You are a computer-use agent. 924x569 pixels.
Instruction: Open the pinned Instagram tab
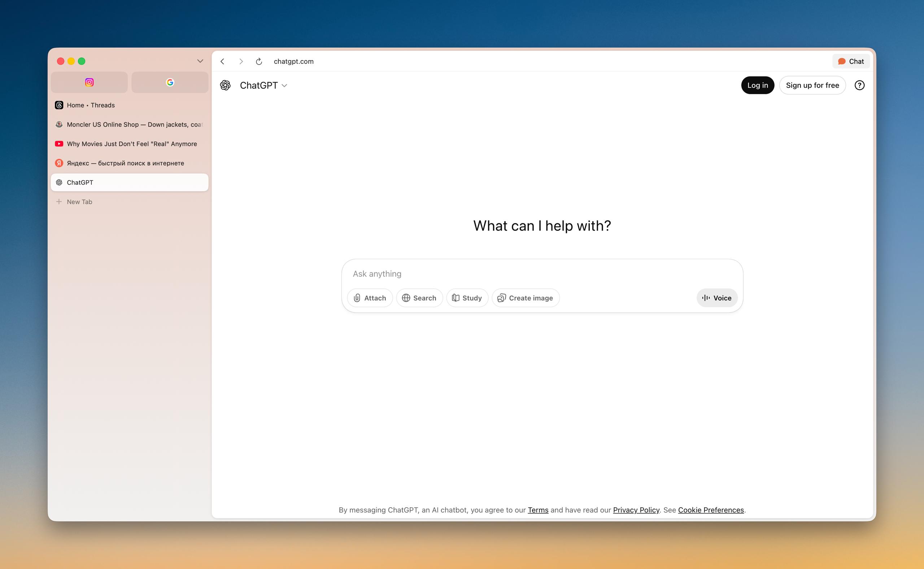pos(89,82)
